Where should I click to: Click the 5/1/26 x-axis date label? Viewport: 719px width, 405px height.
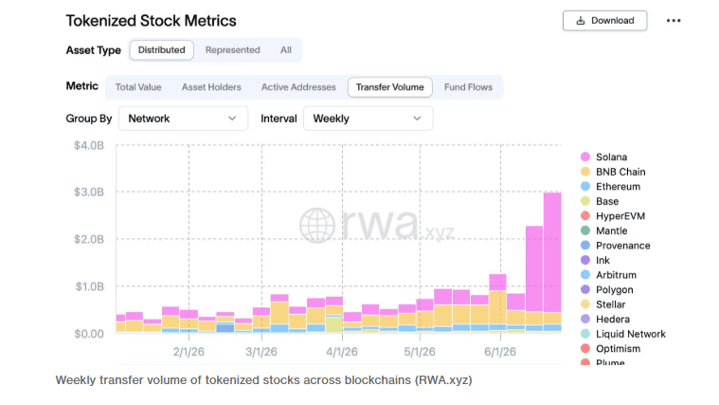(420, 352)
